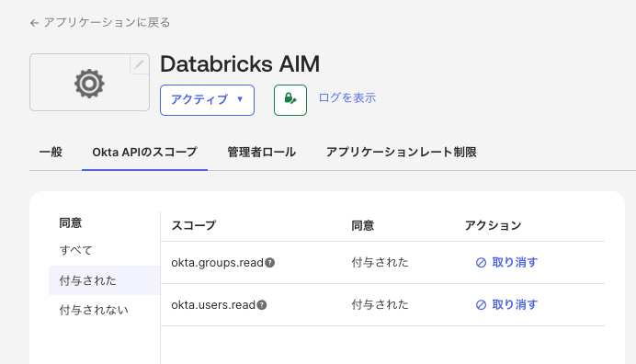
Task: Click the Databricks AIM application title
Action: point(240,64)
